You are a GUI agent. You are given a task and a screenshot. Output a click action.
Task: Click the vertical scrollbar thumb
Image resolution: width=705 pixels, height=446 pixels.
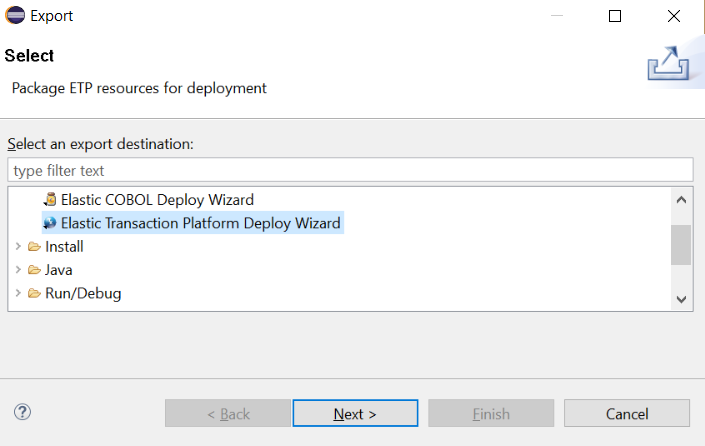coord(681,245)
